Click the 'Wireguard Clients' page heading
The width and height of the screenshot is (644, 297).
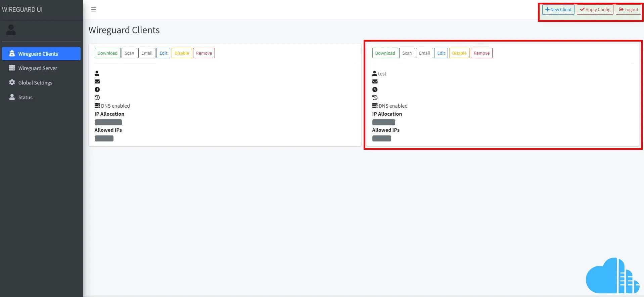[x=124, y=30]
